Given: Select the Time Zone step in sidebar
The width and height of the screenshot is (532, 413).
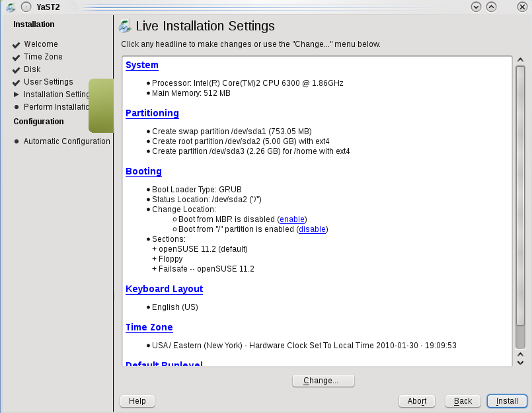Looking at the screenshot, I should [x=43, y=57].
